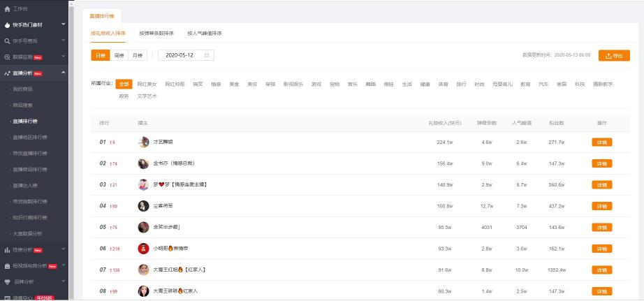
Task: Expand the 短视频电商分析 chevron
Action: click(64, 265)
